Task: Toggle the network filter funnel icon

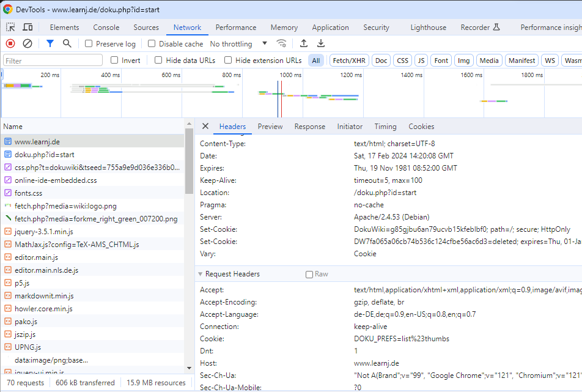Action: (50, 43)
